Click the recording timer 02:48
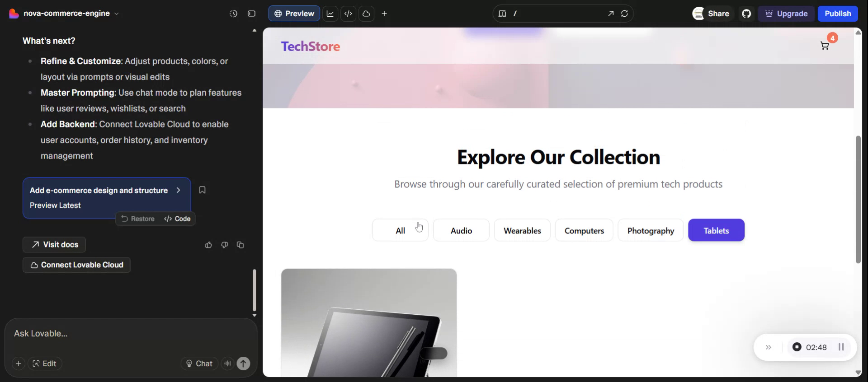 tap(816, 347)
